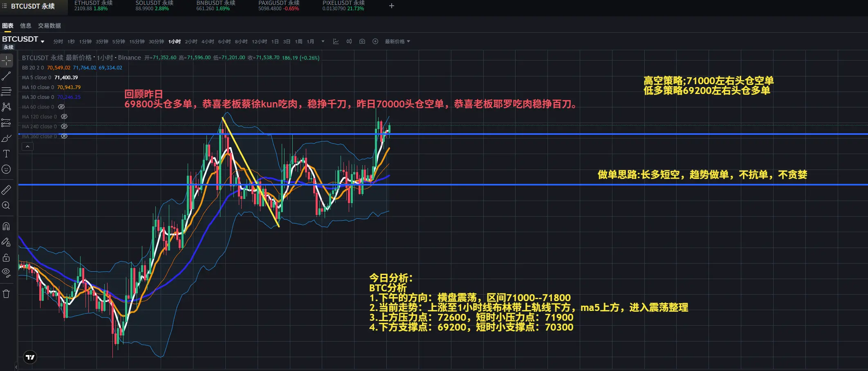Screen dimensions: 868x371
Task: Click the MA 5 close indicator legend
Action: [x=37, y=78]
